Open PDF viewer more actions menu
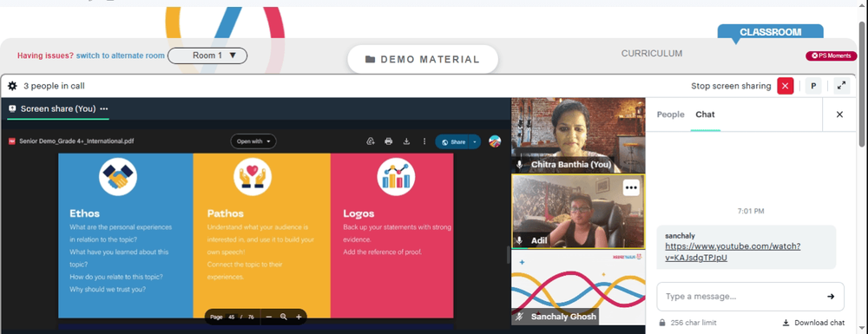868x334 pixels. [424, 141]
